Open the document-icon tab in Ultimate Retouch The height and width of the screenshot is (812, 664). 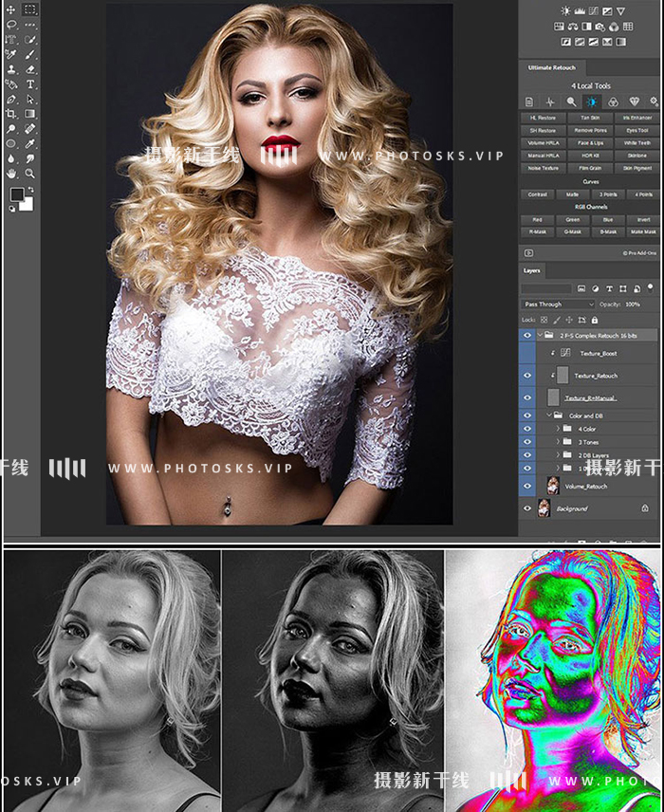point(528,102)
